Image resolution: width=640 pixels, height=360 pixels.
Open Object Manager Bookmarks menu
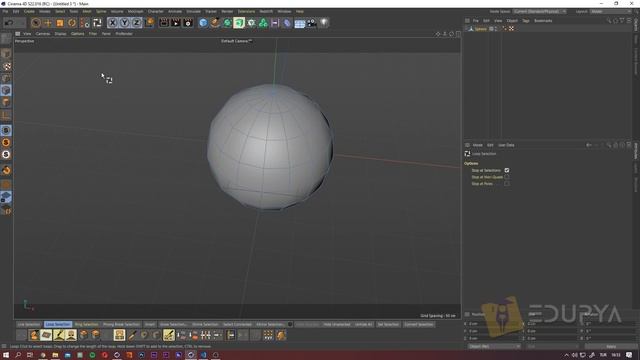click(543, 21)
